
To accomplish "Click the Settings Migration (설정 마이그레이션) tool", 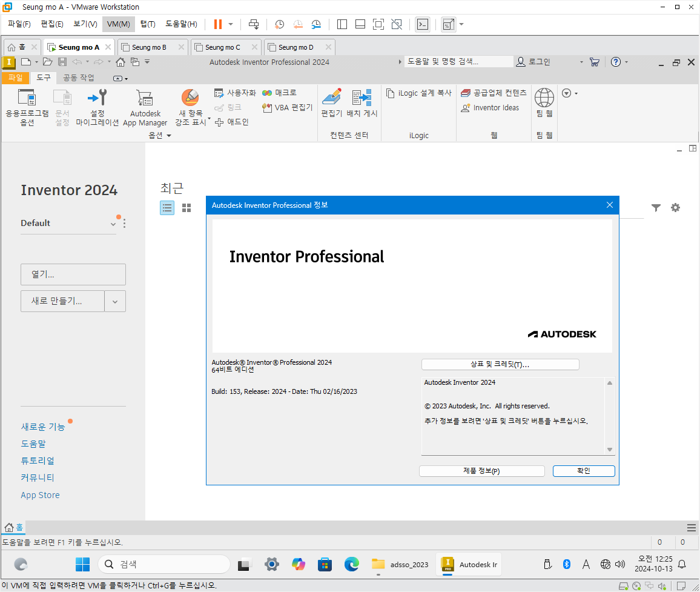I will pos(97,107).
